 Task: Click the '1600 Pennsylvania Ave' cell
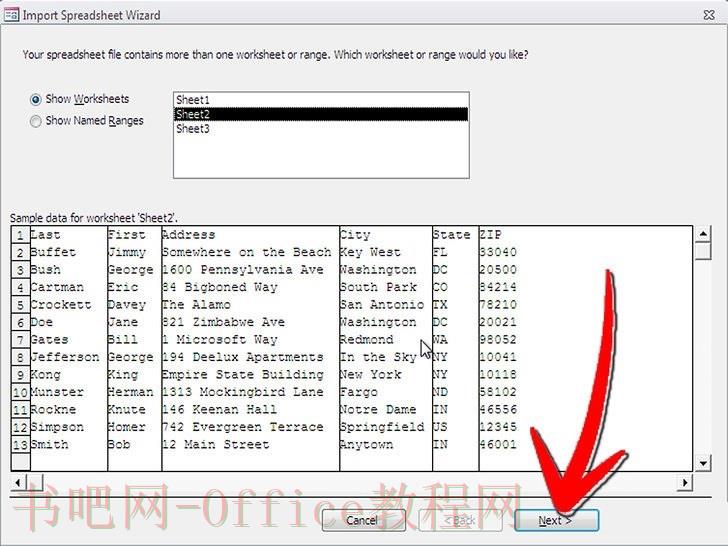[x=251, y=270]
